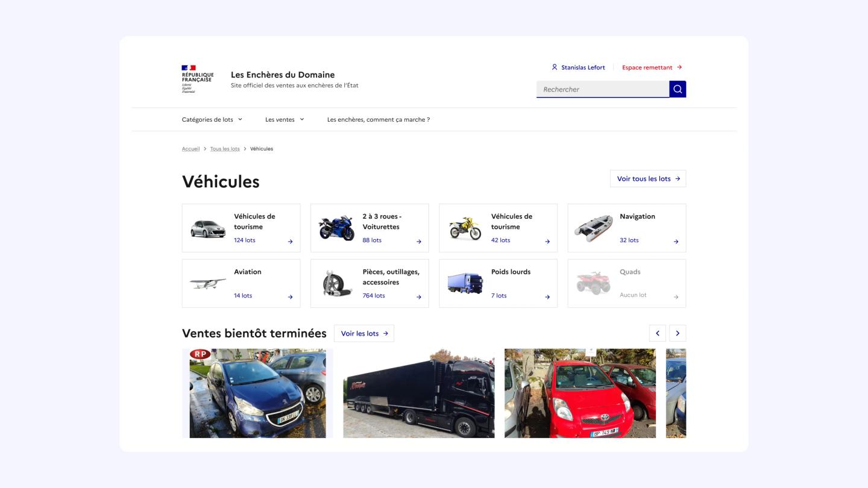
Task: Click the 764 lots count
Action: tap(374, 296)
